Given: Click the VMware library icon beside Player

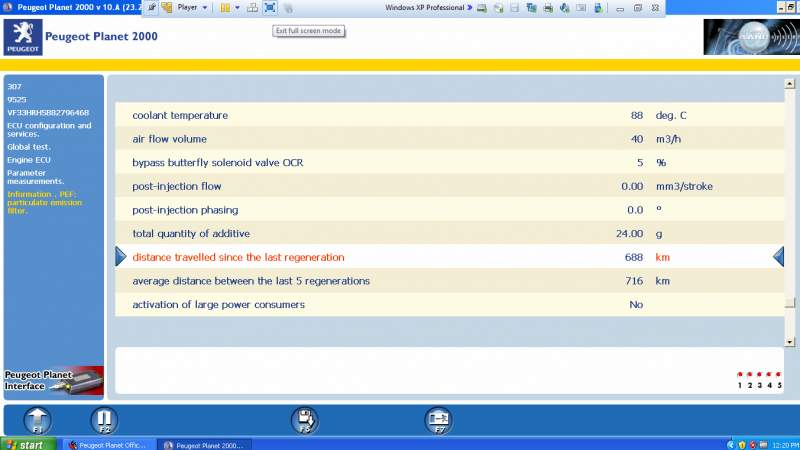Looking at the screenshot, I should [x=167, y=8].
